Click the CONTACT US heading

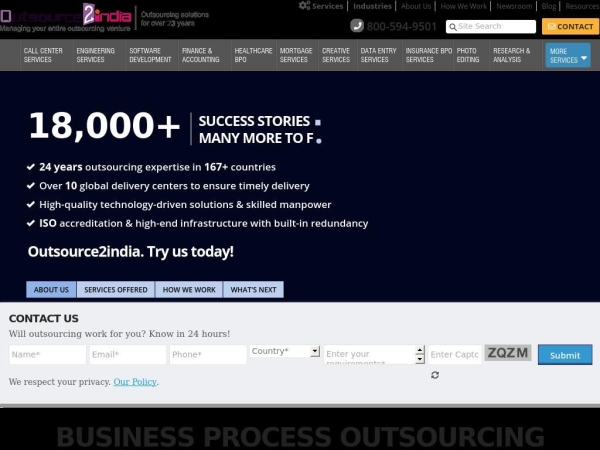(44, 318)
